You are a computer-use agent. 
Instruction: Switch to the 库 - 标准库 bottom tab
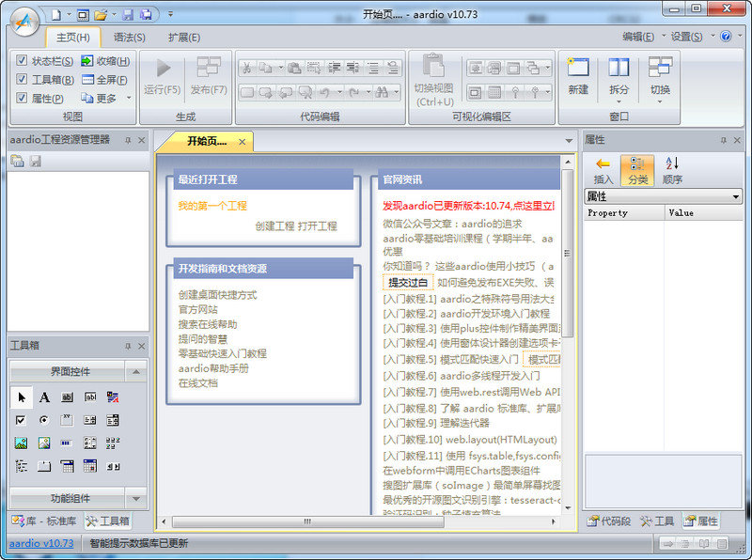(x=44, y=521)
